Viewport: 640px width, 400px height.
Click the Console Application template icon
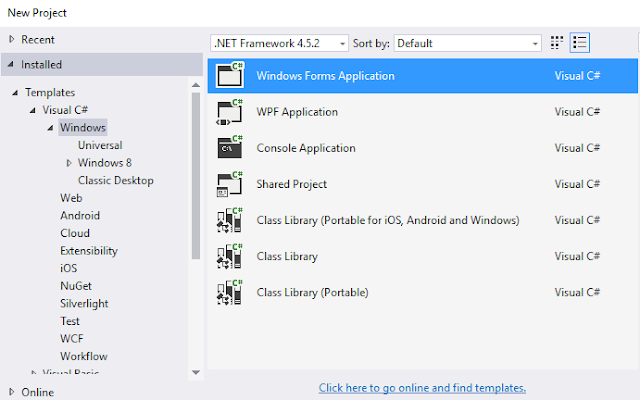click(x=230, y=147)
